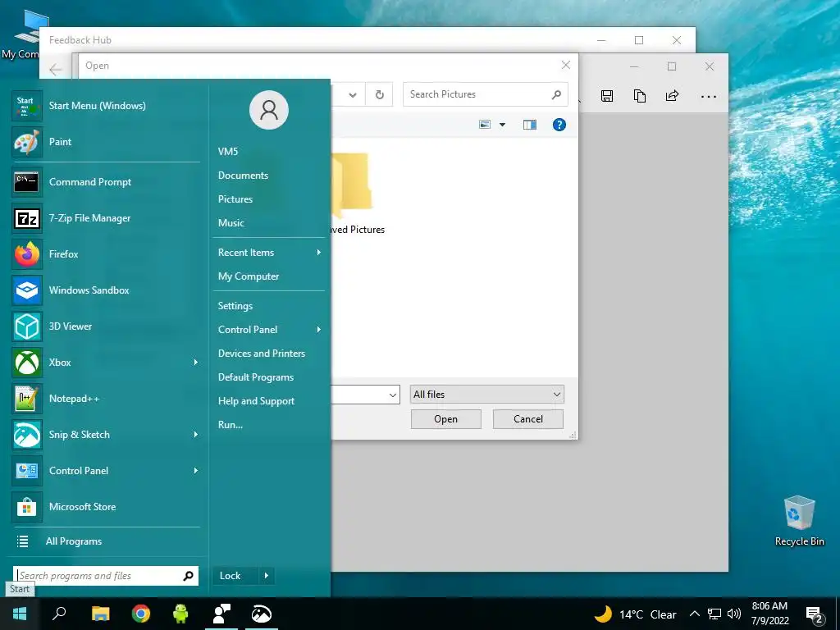The image size is (840, 630).
Task: Select Music in the start menu
Action: click(x=231, y=223)
